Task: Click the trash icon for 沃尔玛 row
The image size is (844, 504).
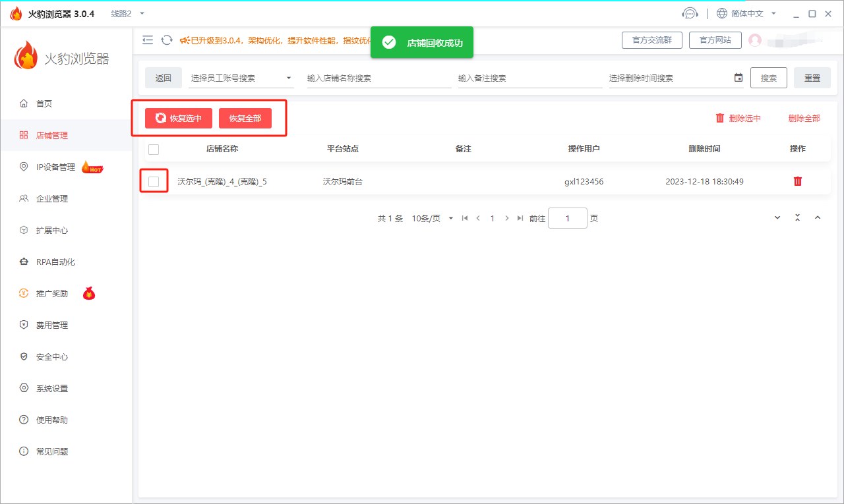Action: point(797,181)
